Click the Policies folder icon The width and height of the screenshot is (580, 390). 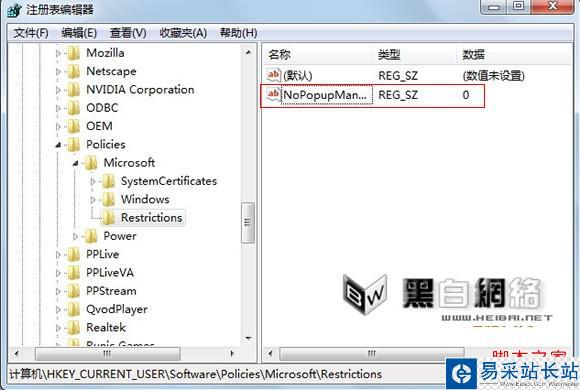click(74, 145)
